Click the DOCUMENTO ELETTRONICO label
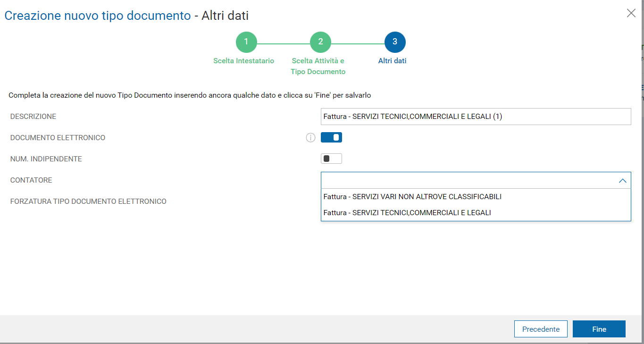 [58, 138]
